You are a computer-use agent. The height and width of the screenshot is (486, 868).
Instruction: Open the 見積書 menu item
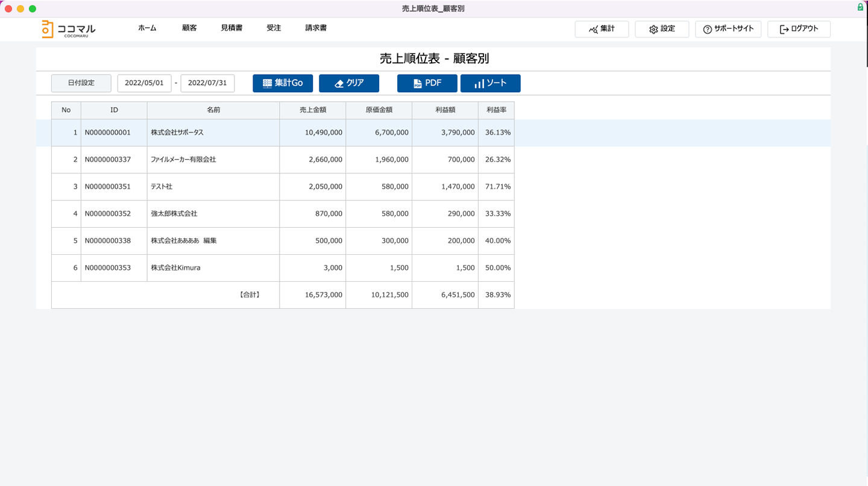point(231,28)
